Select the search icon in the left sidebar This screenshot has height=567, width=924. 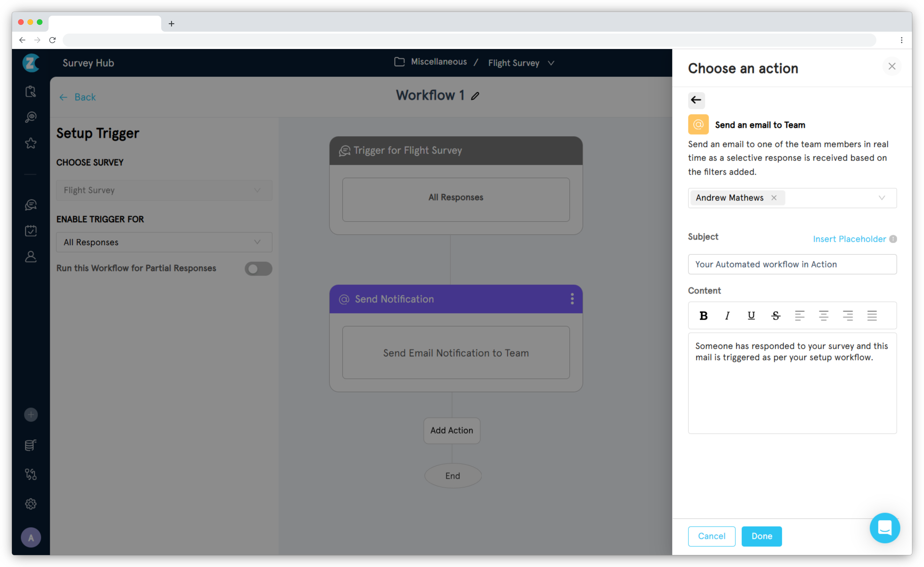click(x=31, y=116)
